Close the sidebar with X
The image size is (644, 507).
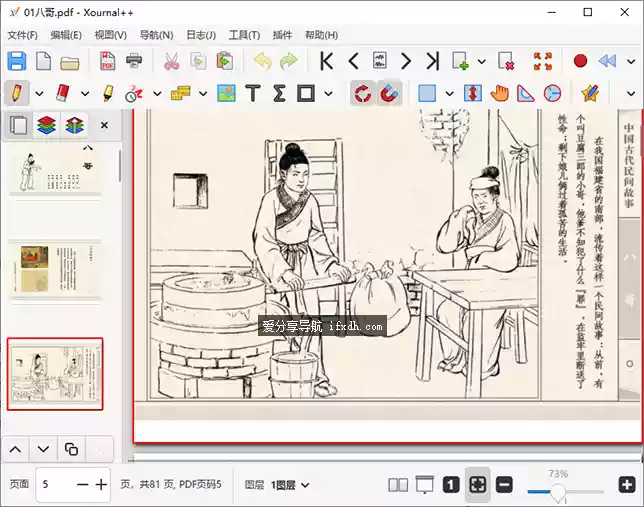point(104,125)
